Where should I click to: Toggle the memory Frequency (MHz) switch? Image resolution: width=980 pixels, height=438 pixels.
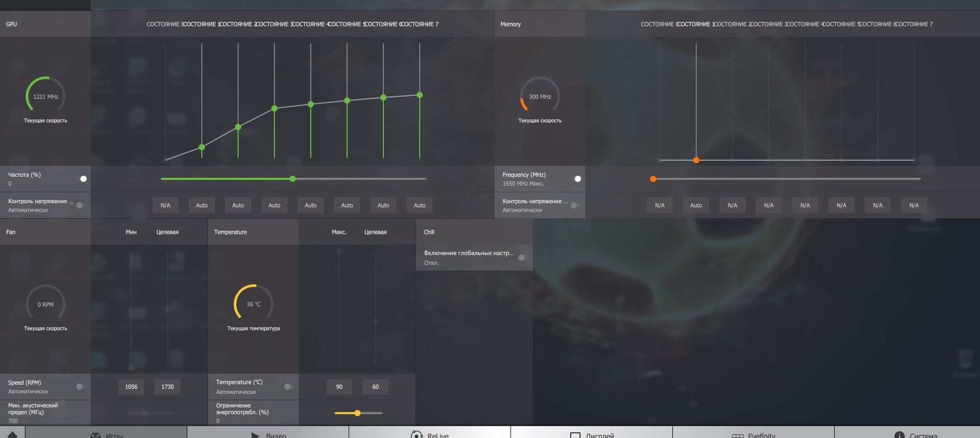point(576,179)
